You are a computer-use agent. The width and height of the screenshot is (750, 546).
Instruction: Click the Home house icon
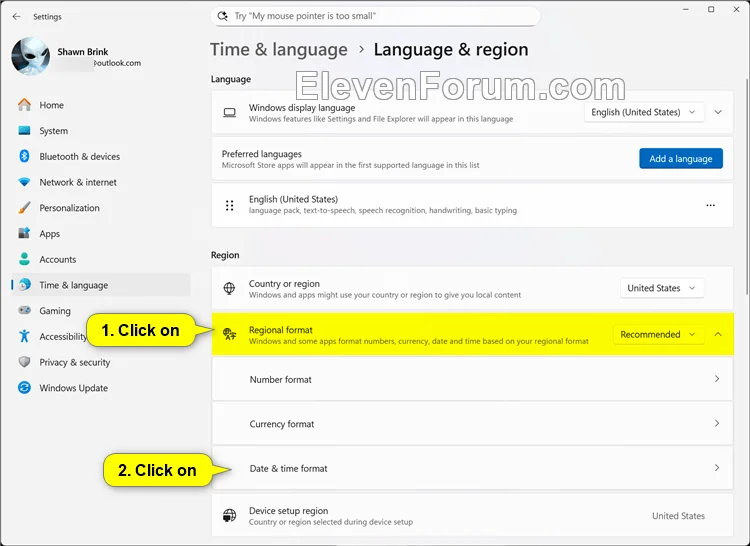24,105
